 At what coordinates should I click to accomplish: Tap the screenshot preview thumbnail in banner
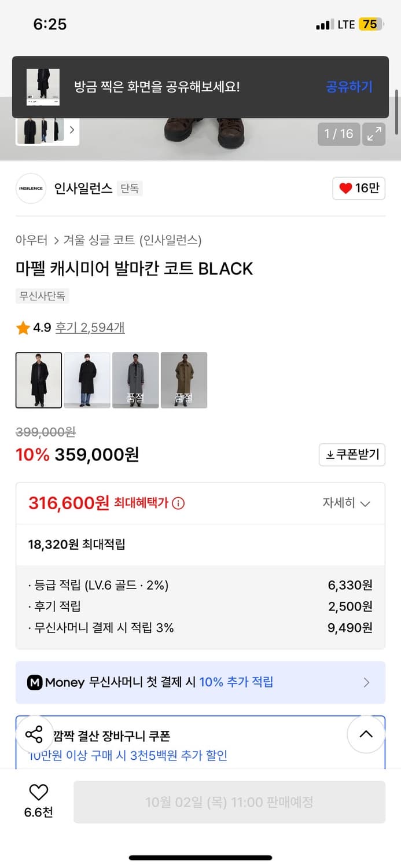point(43,87)
